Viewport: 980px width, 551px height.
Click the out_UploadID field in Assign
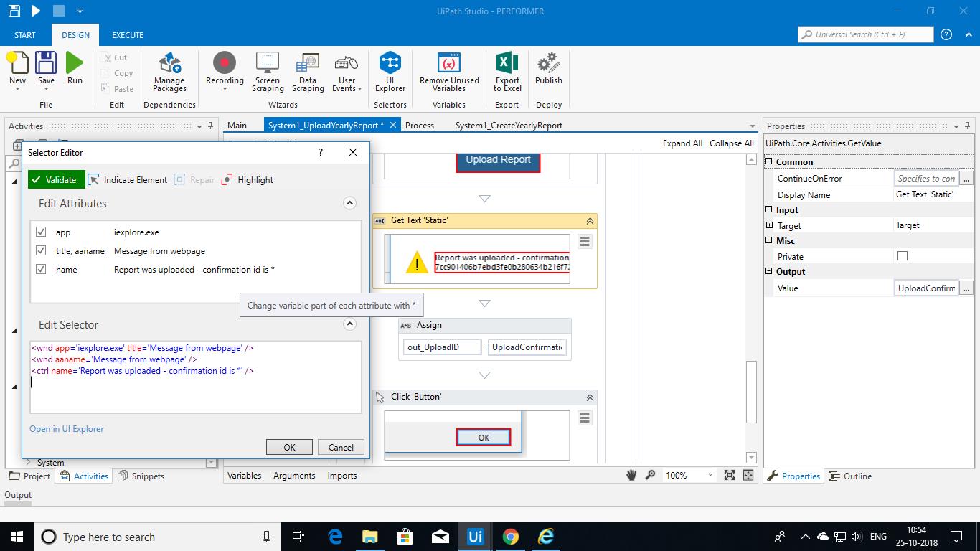(443, 347)
